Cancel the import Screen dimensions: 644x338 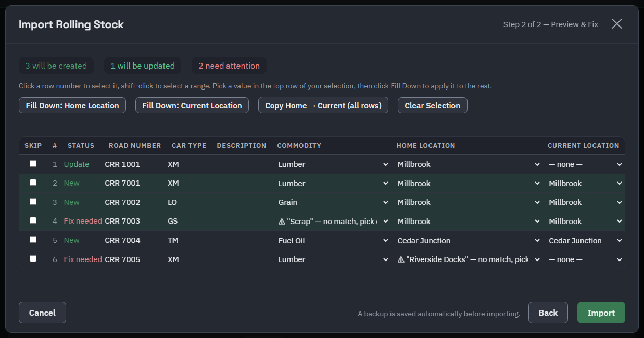pyautogui.click(x=42, y=313)
